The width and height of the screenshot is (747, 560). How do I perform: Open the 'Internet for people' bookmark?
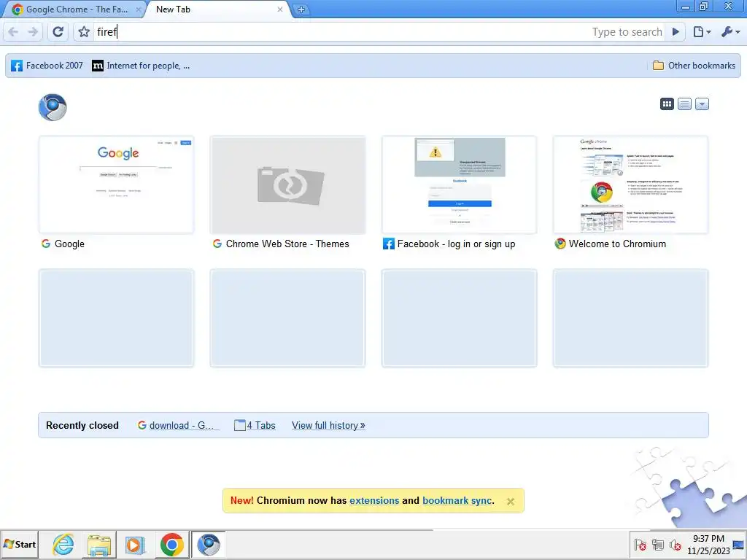[141, 66]
